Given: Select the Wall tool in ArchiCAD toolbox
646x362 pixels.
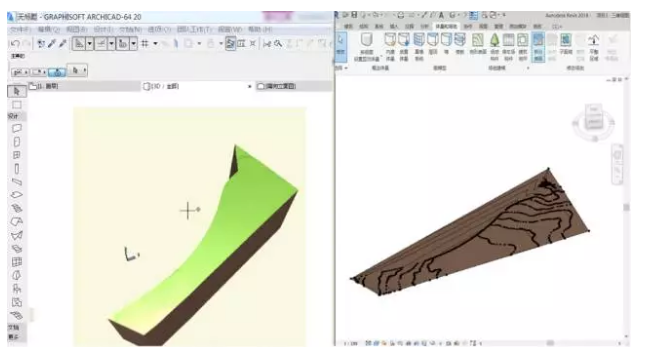Looking at the screenshot, I should [x=16, y=128].
